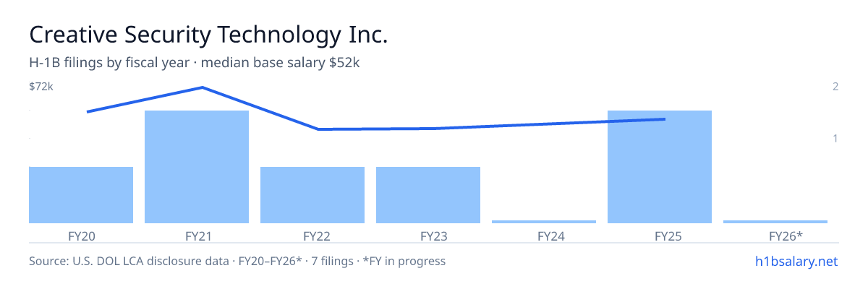Click the $72k axis label
This screenshot has width=868, height=289.
[41, 87]
